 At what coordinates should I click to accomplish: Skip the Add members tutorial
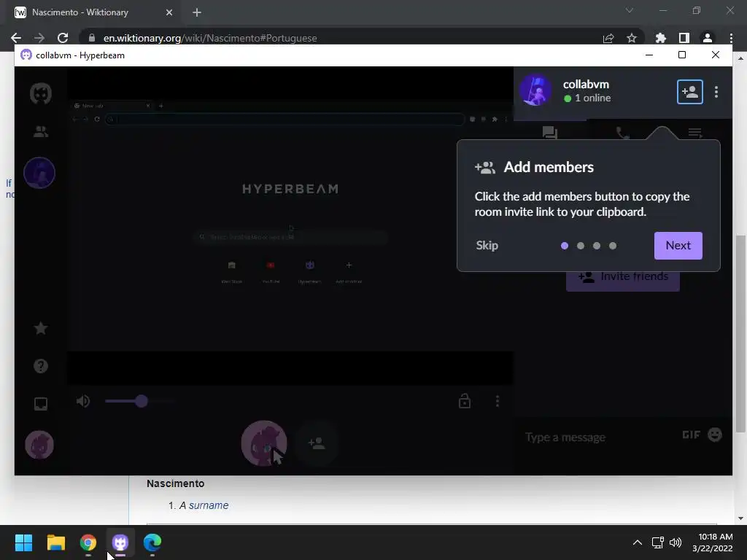(487, 245)
